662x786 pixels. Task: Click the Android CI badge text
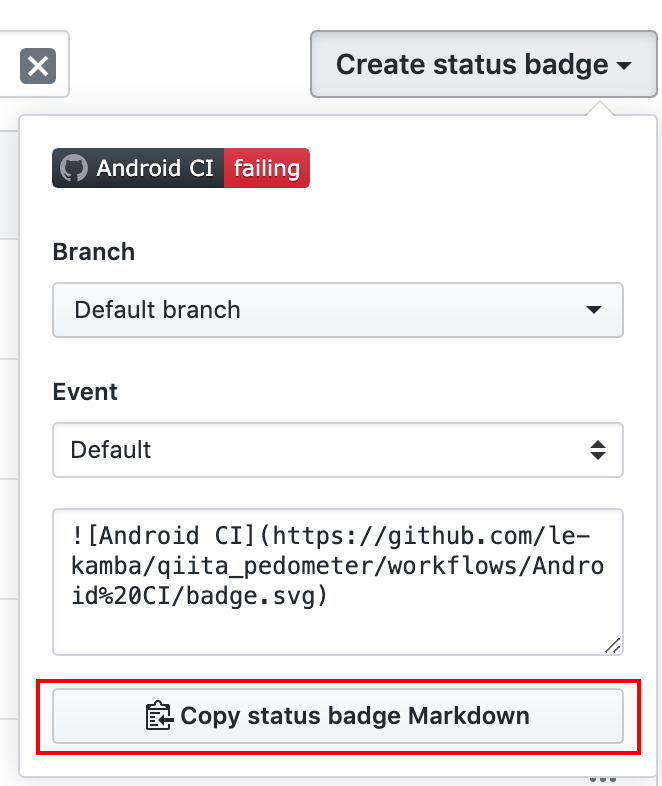155,168
